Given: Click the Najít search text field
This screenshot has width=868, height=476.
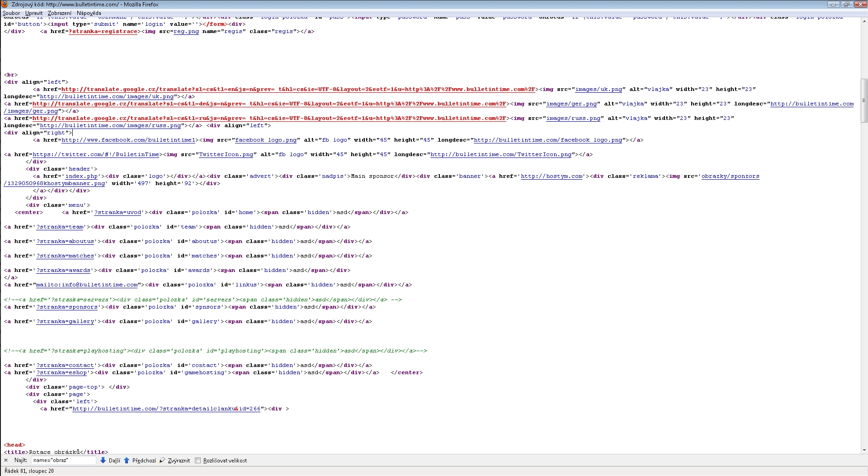Looking at the screenshot, I should (63, 460).
